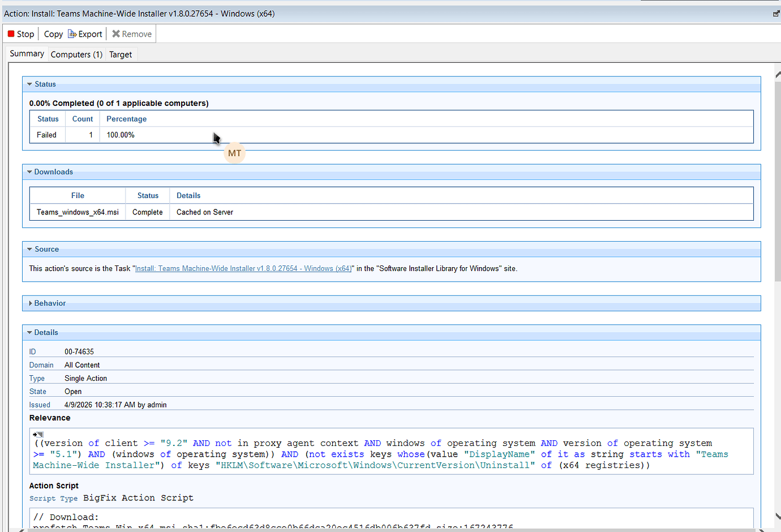
Task: Open the Computers (1) tab
Action: [76, 54]
